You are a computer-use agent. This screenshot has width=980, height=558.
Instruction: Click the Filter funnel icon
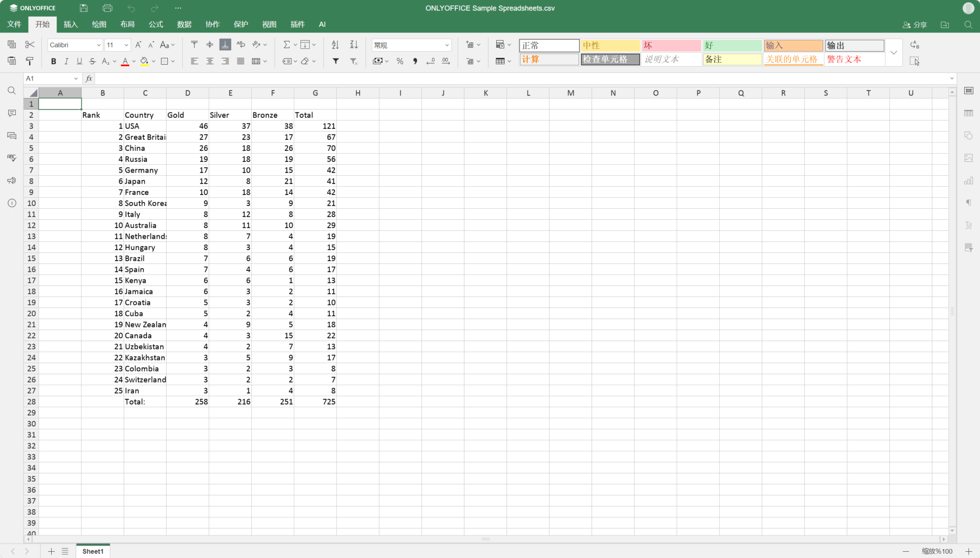[x=335, y=61]
